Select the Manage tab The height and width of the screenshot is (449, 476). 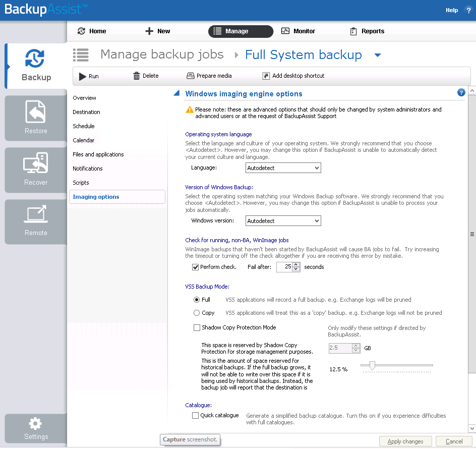pos(241,31)
